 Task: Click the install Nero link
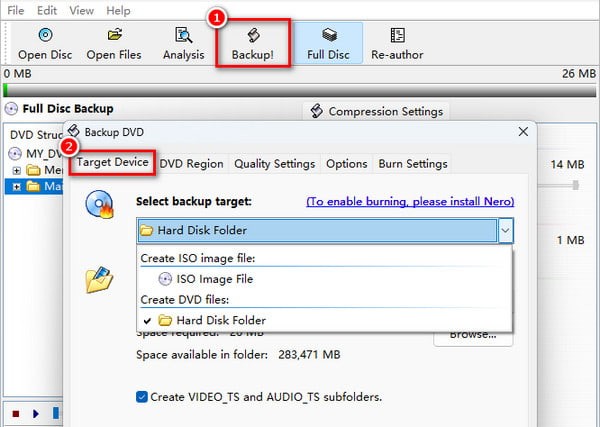(x=410, y=202)
